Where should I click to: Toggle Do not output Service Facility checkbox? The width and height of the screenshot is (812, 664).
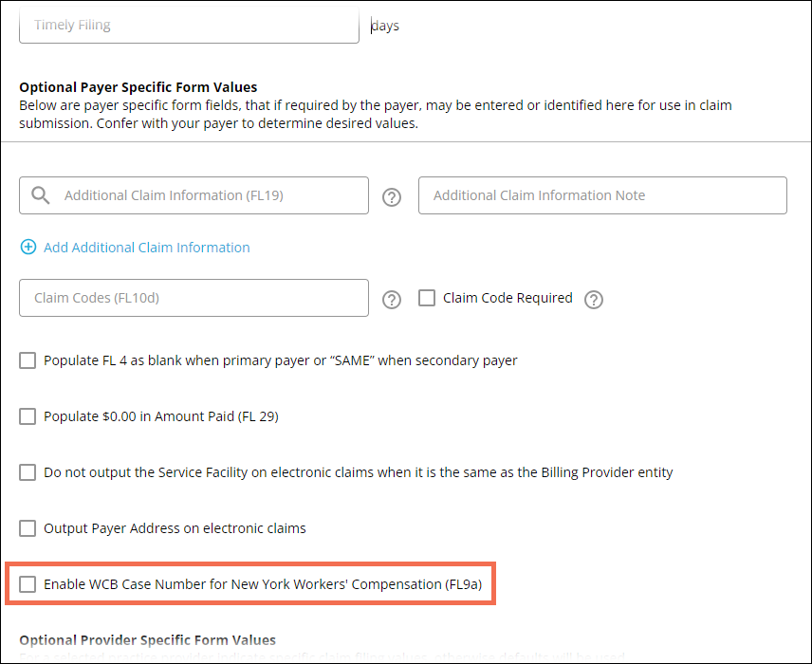pos(28,472)
